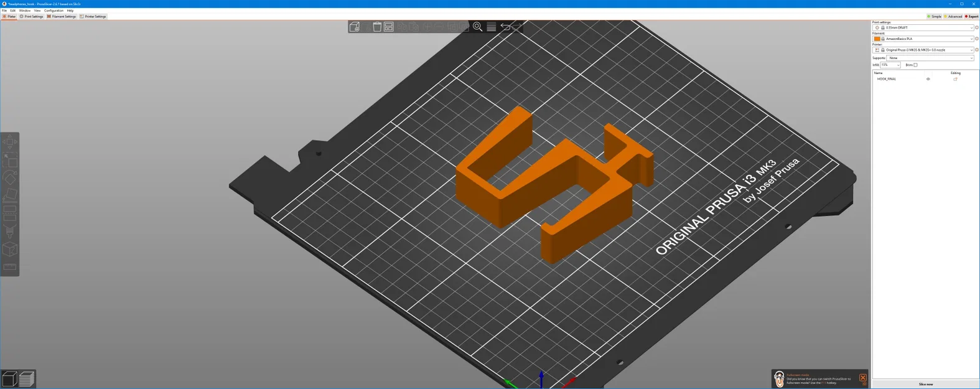
Task: Select the Measure ruler tool
Action: pyautogui.click(x=10, y=267)
